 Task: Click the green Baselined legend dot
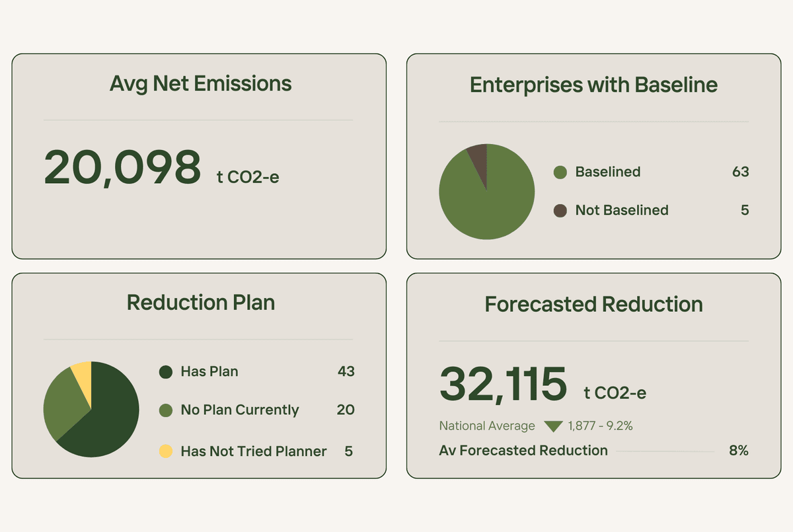560,172
